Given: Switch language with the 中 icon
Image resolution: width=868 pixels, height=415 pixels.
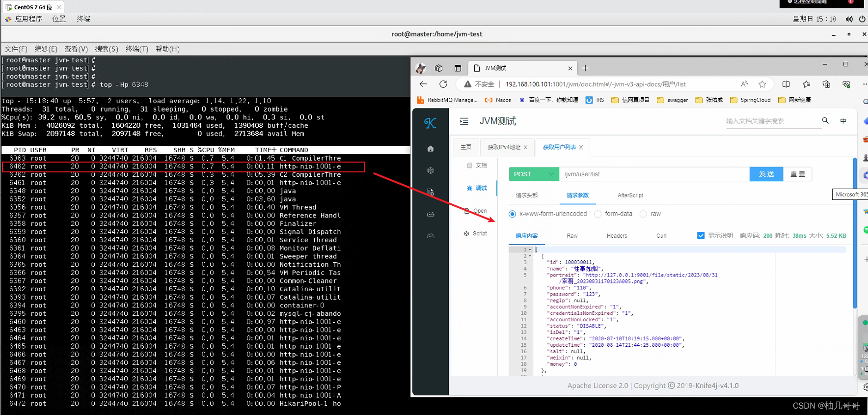Looking at the screenshot, I should pyautogui.click(x=843, y=121).
